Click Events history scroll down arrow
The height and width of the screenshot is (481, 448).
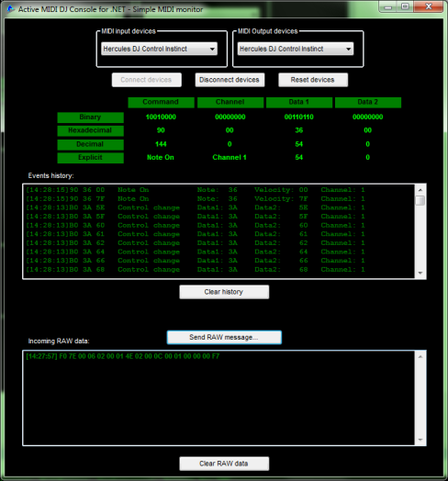click(x=420, y=273)
